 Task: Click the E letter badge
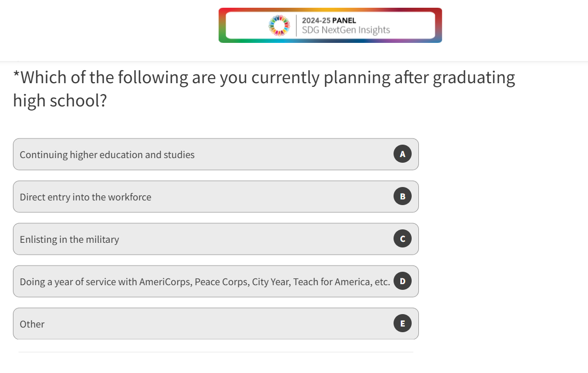402,323
